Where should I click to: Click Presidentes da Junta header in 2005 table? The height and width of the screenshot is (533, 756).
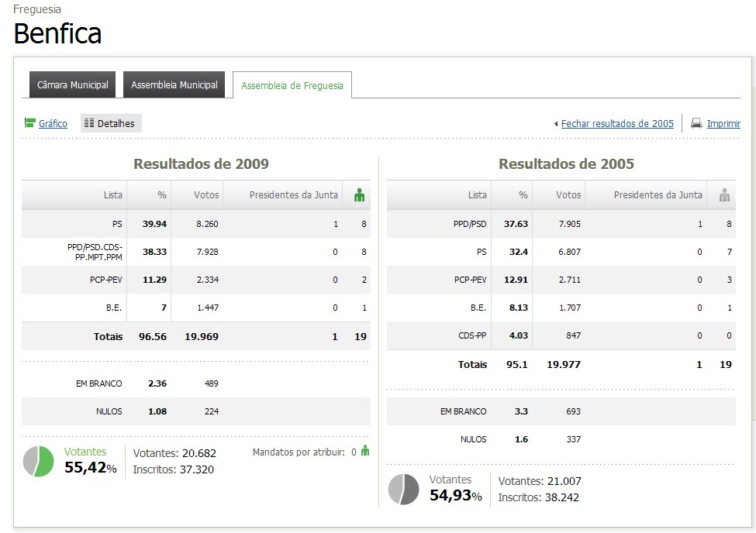658,194
